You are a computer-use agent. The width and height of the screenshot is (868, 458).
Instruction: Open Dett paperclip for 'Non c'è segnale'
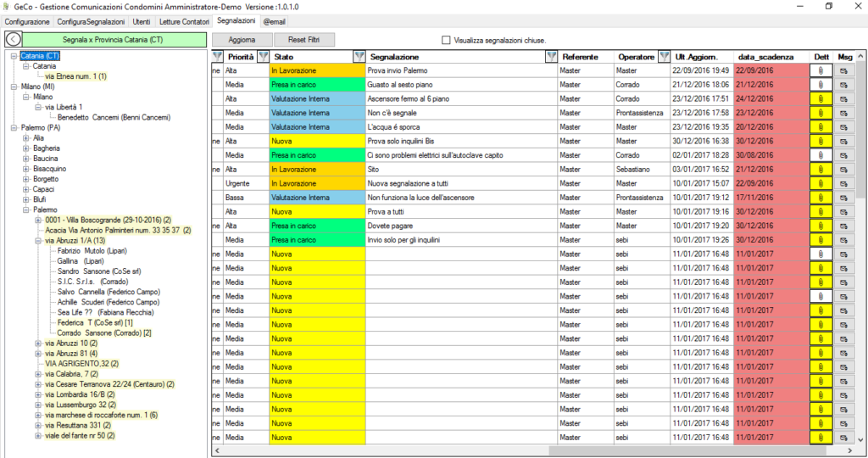(821, 113)
